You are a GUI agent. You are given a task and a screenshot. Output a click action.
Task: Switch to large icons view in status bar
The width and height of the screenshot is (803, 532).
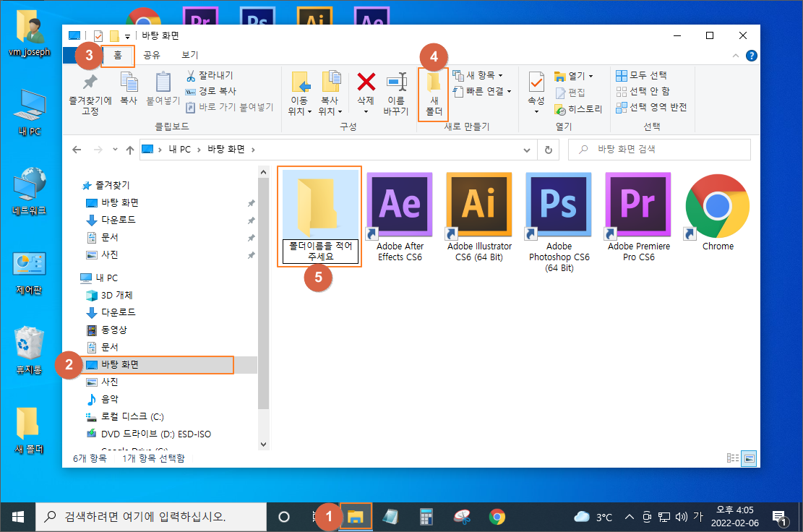pyautogui.click(x=749, y=458)
